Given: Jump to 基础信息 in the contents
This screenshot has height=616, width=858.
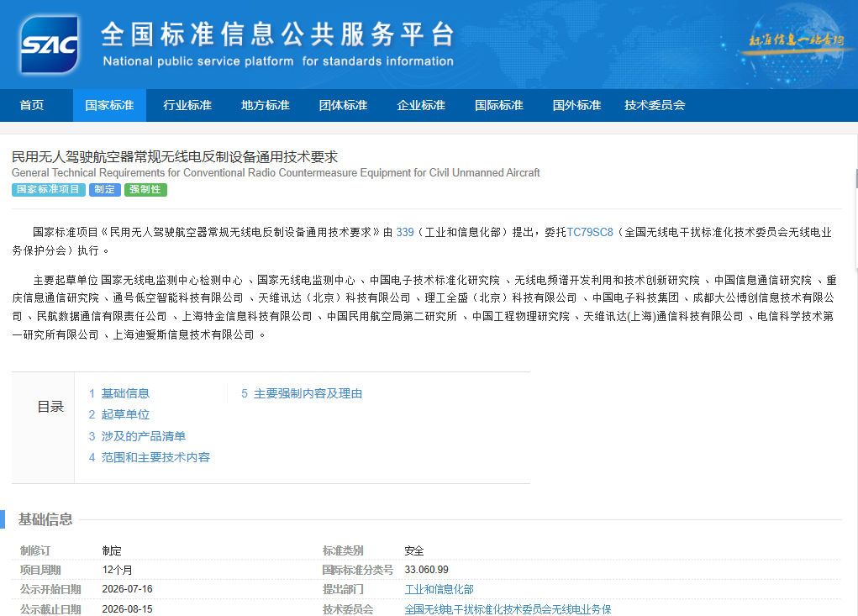Looking at the screenshot, I should (119, 393).
